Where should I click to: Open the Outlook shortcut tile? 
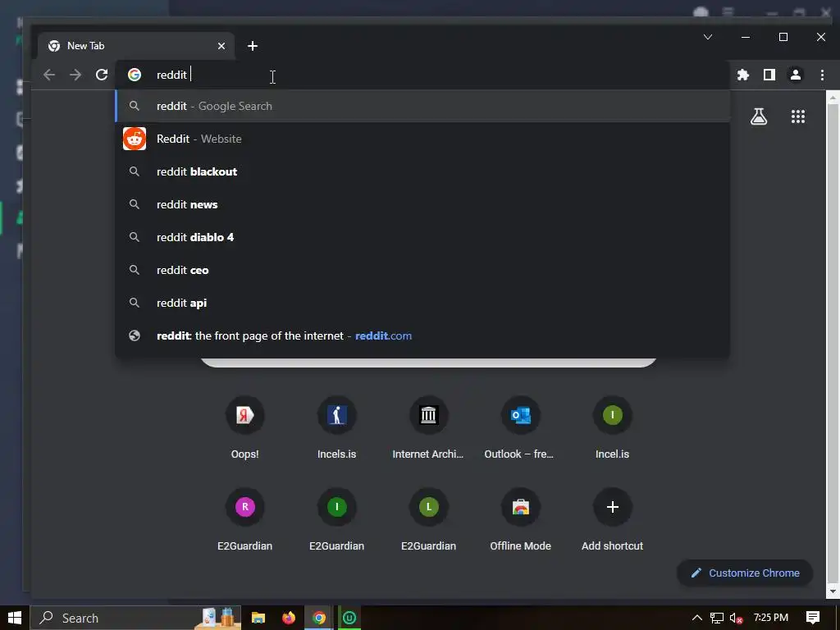(520, 428)
